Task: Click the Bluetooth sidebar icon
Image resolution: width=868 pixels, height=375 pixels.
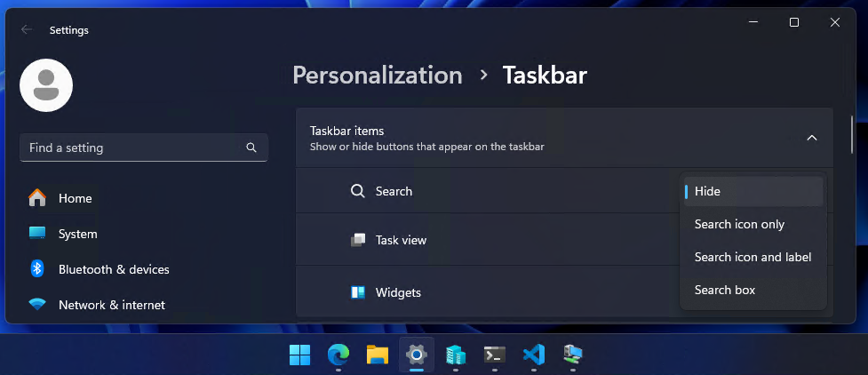Action: pos(37,269)
